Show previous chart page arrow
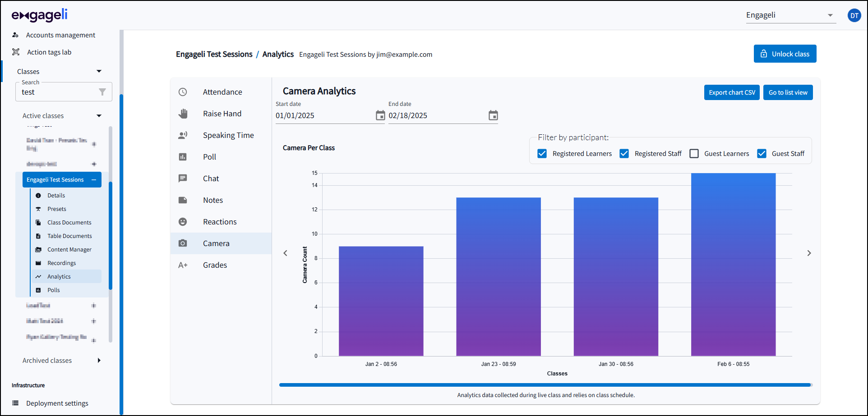The height and width of the screenshot is (416, 868). [x=285, y=253]
